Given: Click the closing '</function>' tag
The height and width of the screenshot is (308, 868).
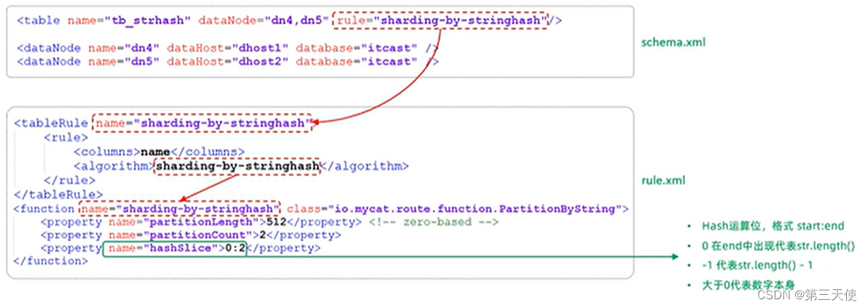Looking at the screenshot, I should pyautogui.click(x=51, y=261).
